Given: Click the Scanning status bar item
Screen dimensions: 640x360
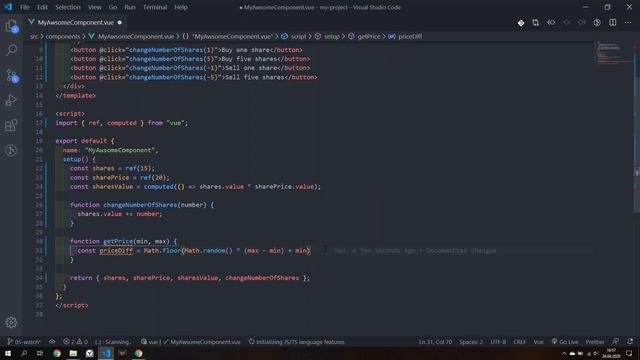Looking at the screenshot, I should pos(113,342).
